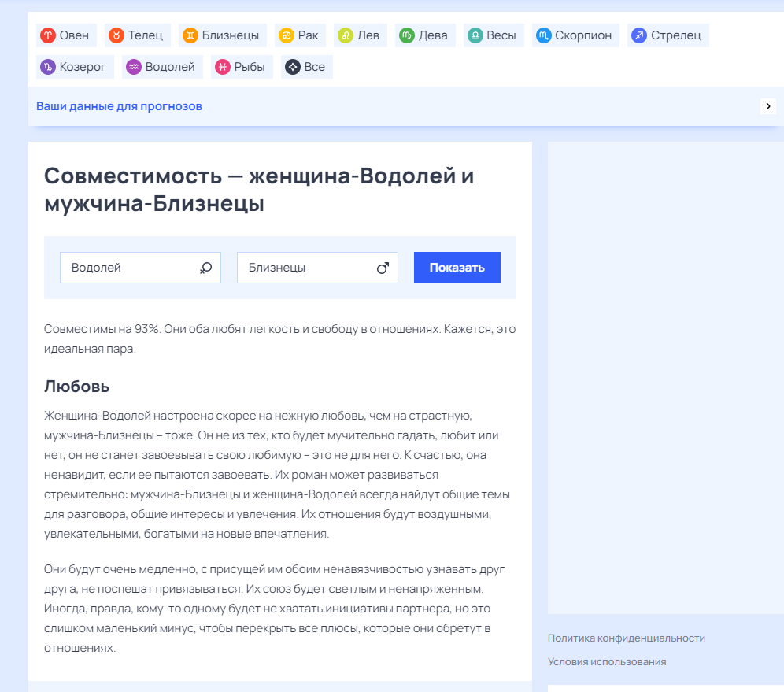Click the star icon next to Все
The height and width of the screenshot is (692, 784).
[293, 67]
